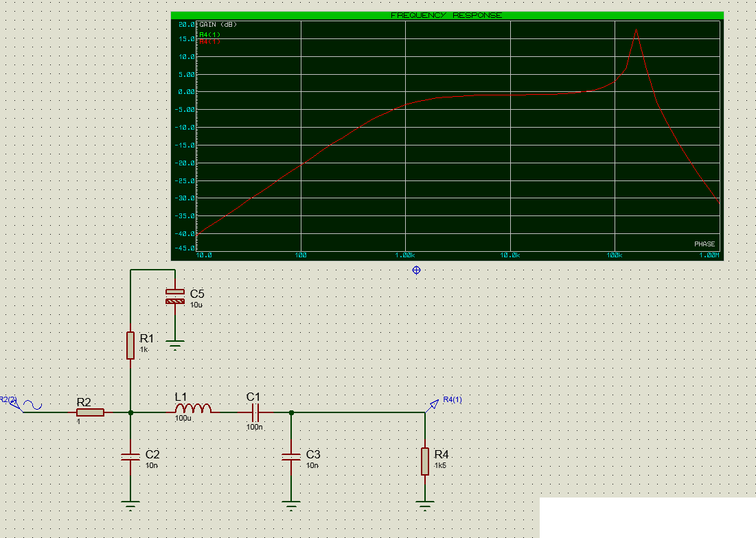Select inductor L1 symbol
This screenshot has width=756, height=538.
click(x=193, y=409)
